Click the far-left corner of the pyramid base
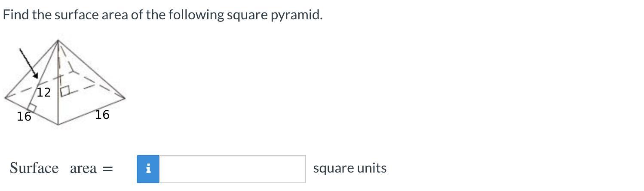644x191 pixels. (5, 98)
